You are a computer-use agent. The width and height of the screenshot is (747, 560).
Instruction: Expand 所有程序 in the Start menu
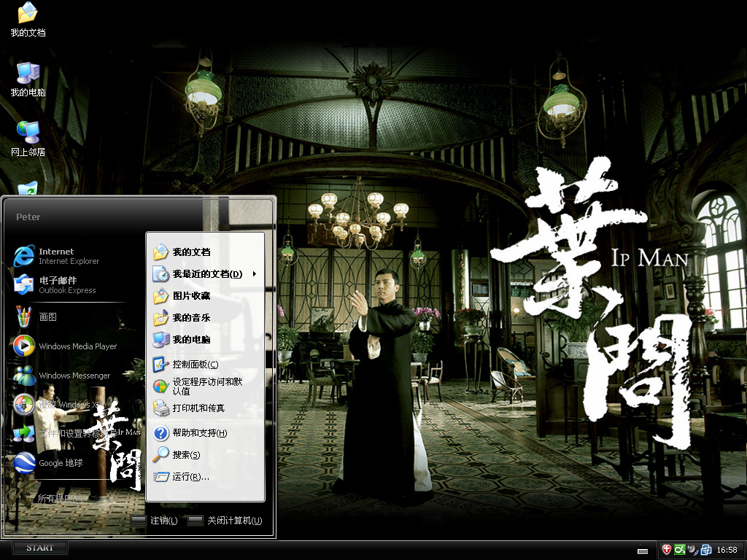coord(60,499)
